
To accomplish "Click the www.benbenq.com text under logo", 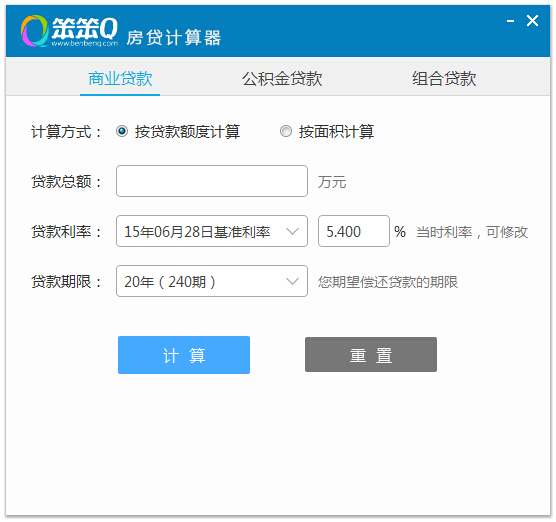I will point(84,43).
